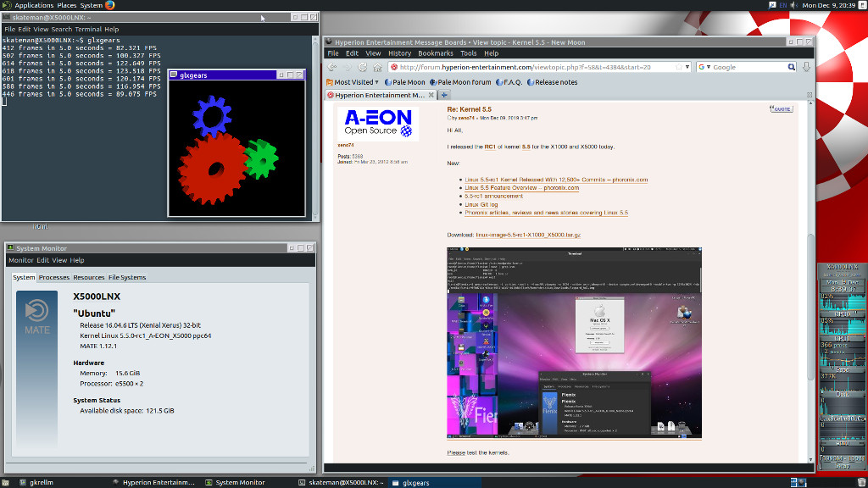Open the Applications menu in top panel
This screenshot has height=488, width=868.
(x=34, y=5)
